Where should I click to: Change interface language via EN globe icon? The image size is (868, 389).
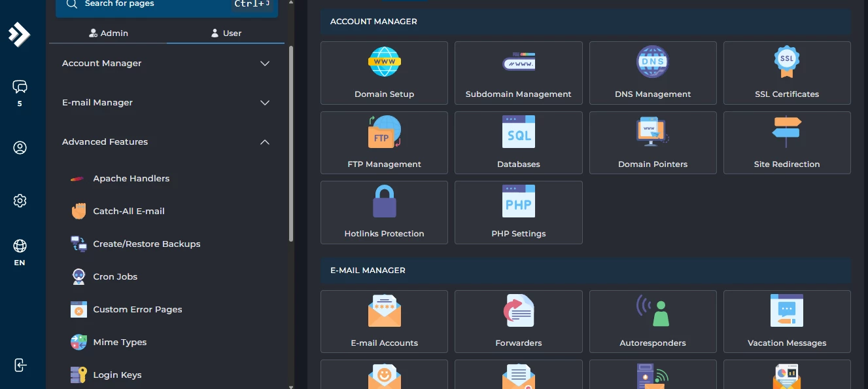(20, 252)
